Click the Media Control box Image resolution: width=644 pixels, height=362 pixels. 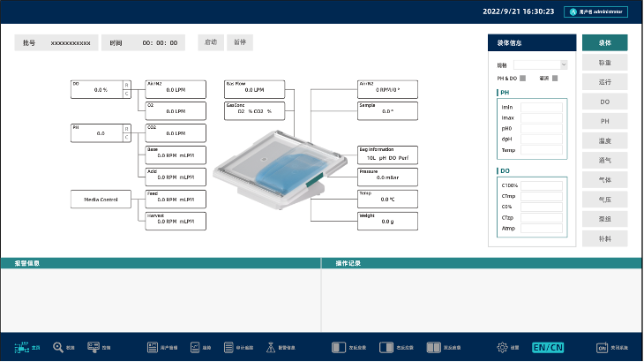pyautogui.click(x=101, y=200)
